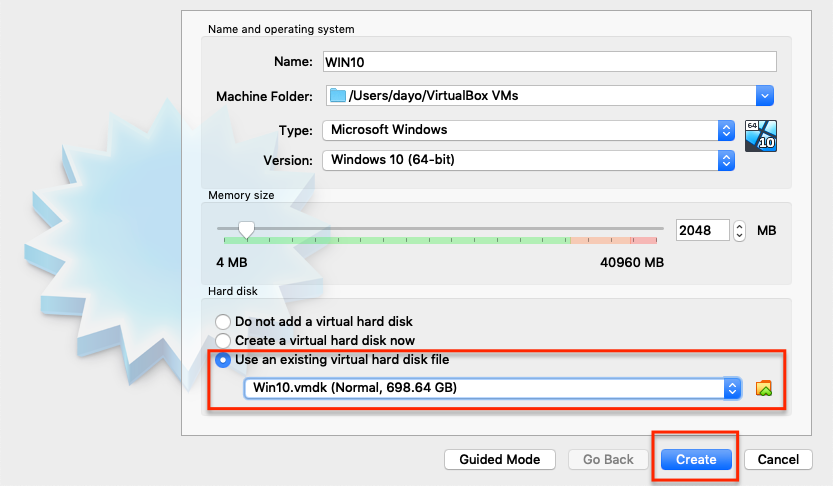Open the Machine Folder dropdown
The height and width of the screenshot is (486, 833).
pyautogui.click(x=764, y=96)
